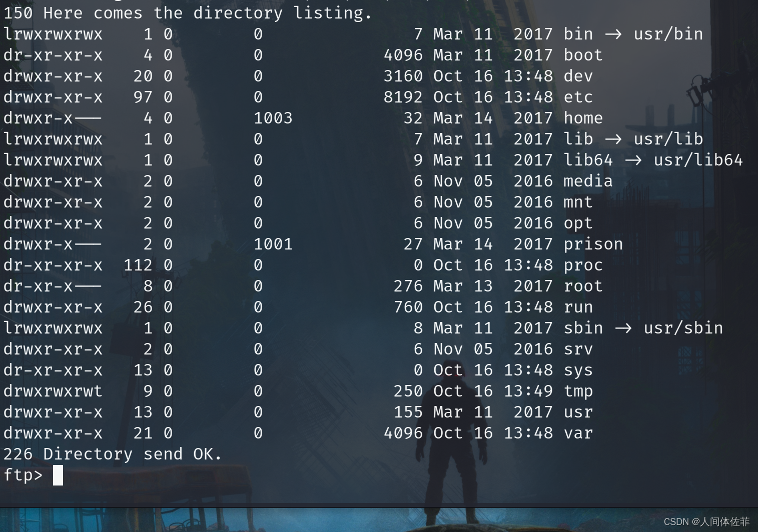The image size is (758, 532).
Task: Click the 'dev' directory name
Action: 578,76
